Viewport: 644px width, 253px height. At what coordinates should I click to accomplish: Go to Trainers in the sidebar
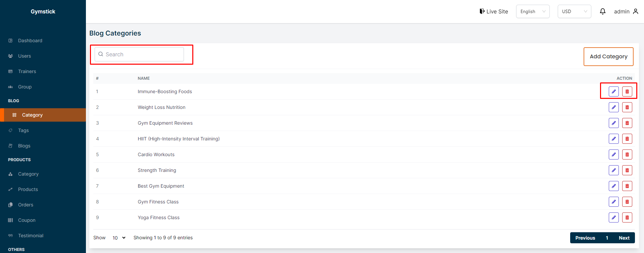pos(27,71)
